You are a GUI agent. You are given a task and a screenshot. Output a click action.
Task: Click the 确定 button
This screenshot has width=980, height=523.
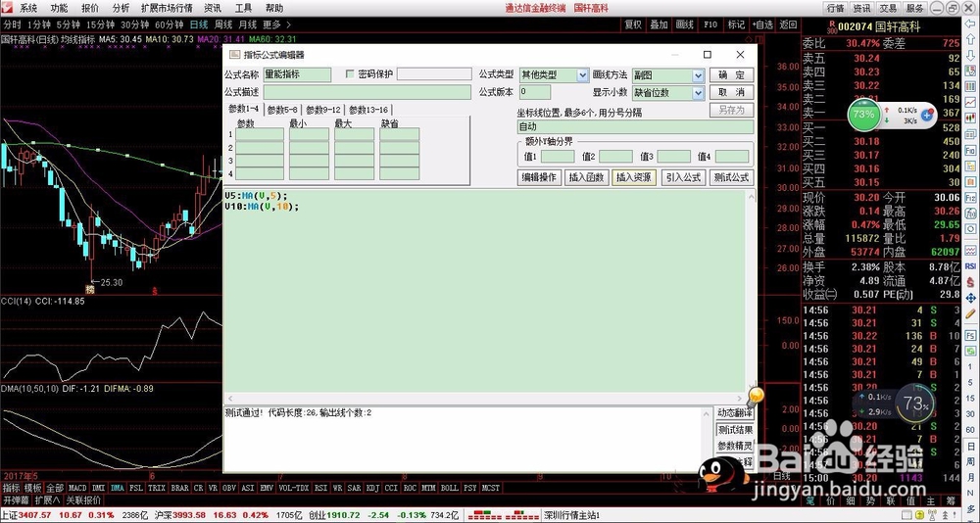[x=731, y=75]
